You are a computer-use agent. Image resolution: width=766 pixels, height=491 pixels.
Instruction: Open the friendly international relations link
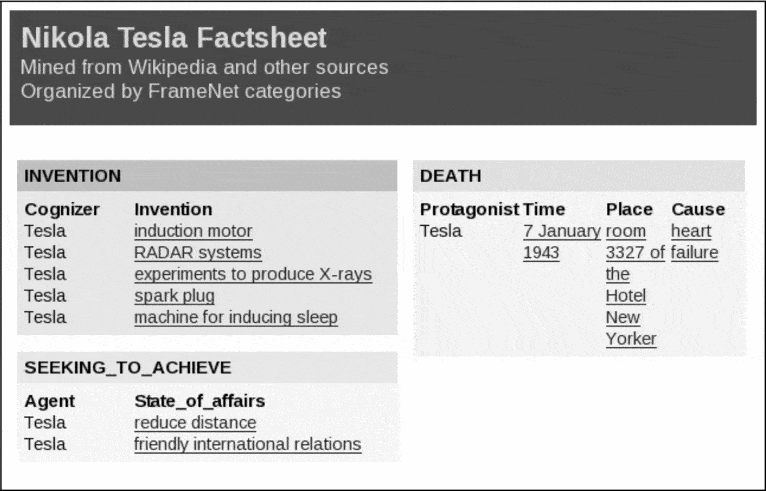tap(247, 444)
